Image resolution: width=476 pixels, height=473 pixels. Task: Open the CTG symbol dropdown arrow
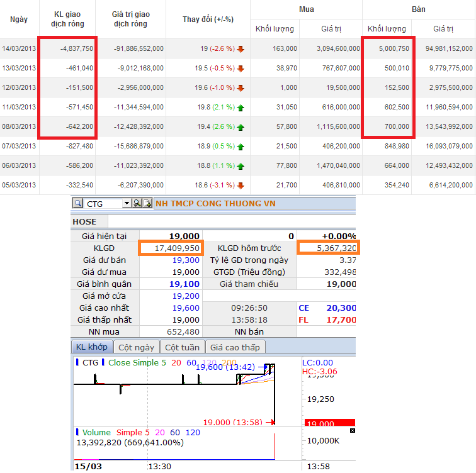click(x=127, y=203)
